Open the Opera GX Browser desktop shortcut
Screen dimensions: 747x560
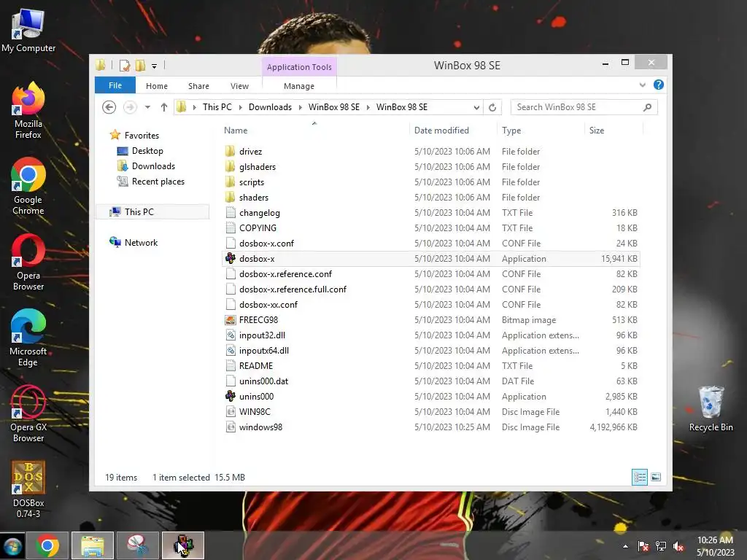coord(28,414)
